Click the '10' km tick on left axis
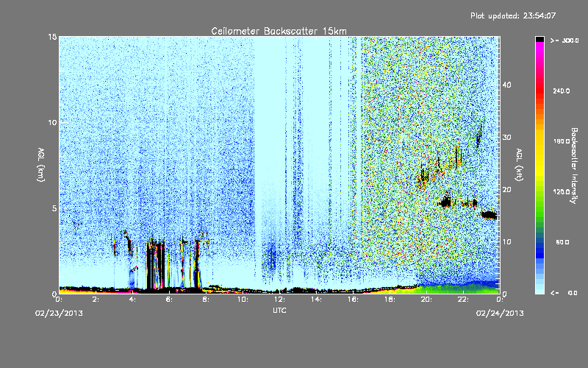The height and width of the screenshot is (368, 588). [x=52, y=122]
